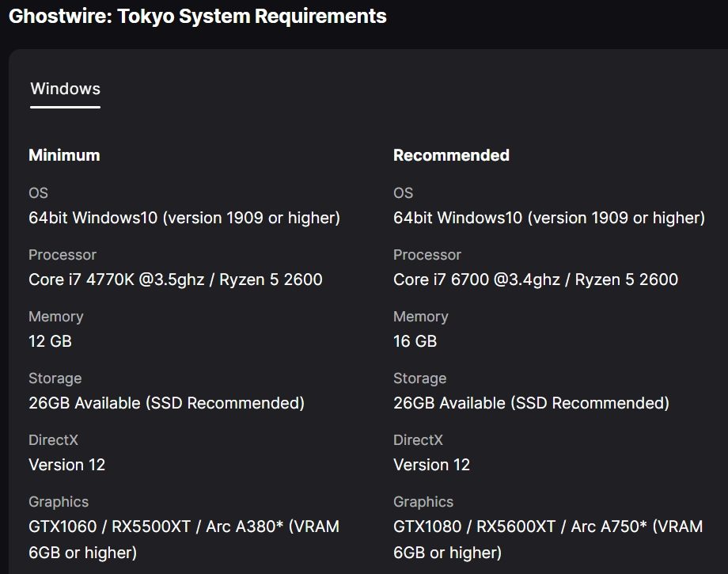
Task: Select the Windows tab
Action: (x=65, y=89)
